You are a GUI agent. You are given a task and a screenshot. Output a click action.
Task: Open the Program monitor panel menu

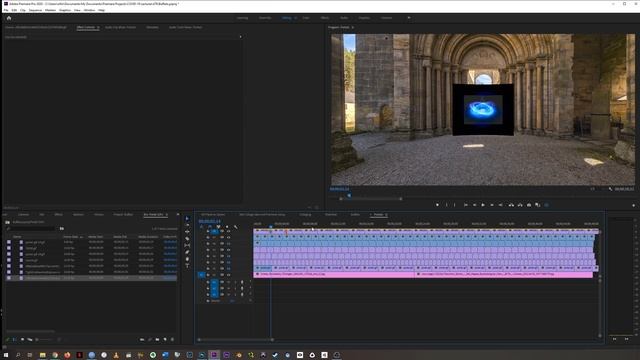point(353,27)
